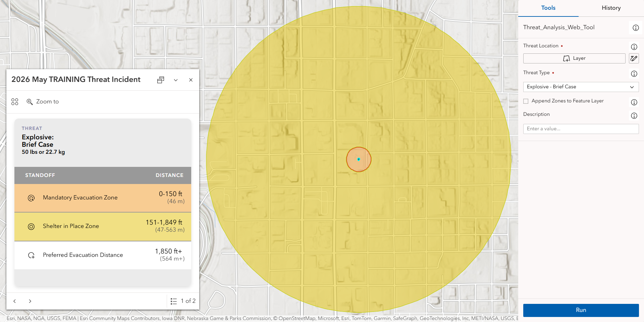Image resolution: width=644 pixels, height=322 pixels.
Task: Click the popup title '2026 May TRAINING Threat Incident'
Action: coord(76,80)
